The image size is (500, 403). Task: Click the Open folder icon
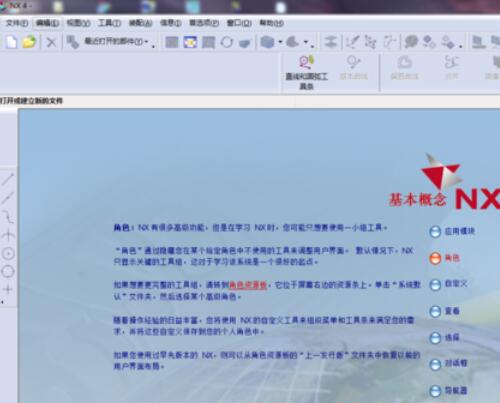(x=29, y=42)
